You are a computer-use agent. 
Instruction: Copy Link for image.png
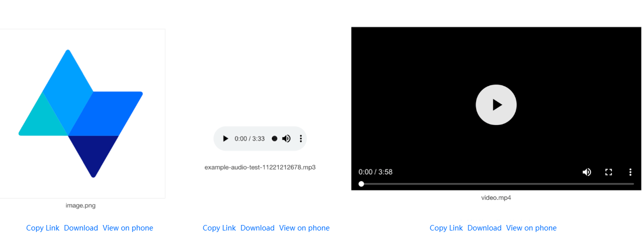click(x=42, y=228)
